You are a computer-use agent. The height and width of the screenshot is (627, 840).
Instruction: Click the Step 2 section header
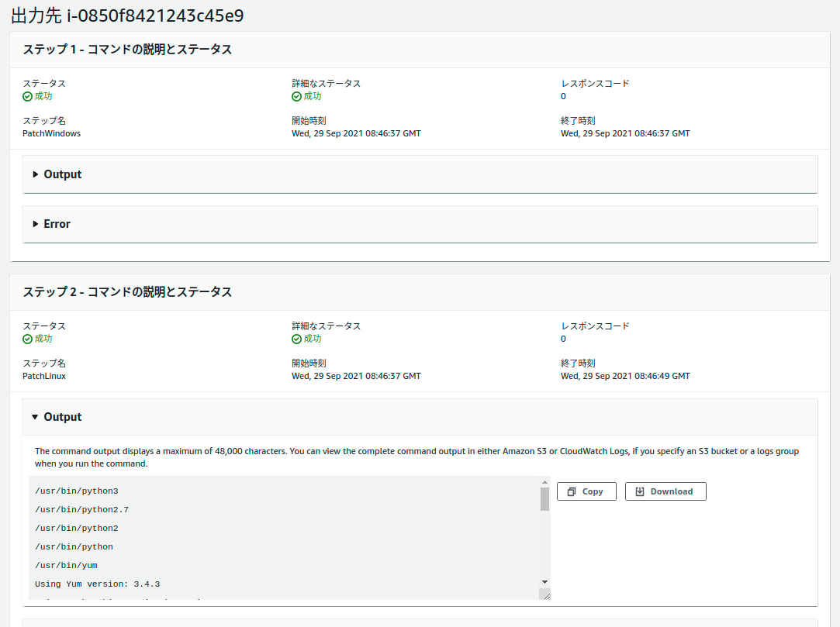click(127, 292)
